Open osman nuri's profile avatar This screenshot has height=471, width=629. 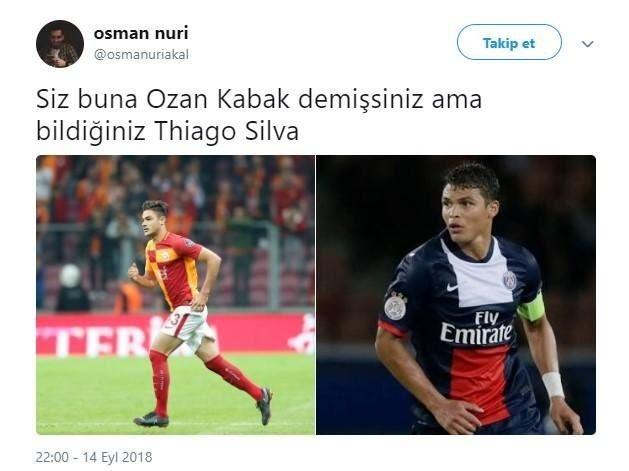coord(60,44)
